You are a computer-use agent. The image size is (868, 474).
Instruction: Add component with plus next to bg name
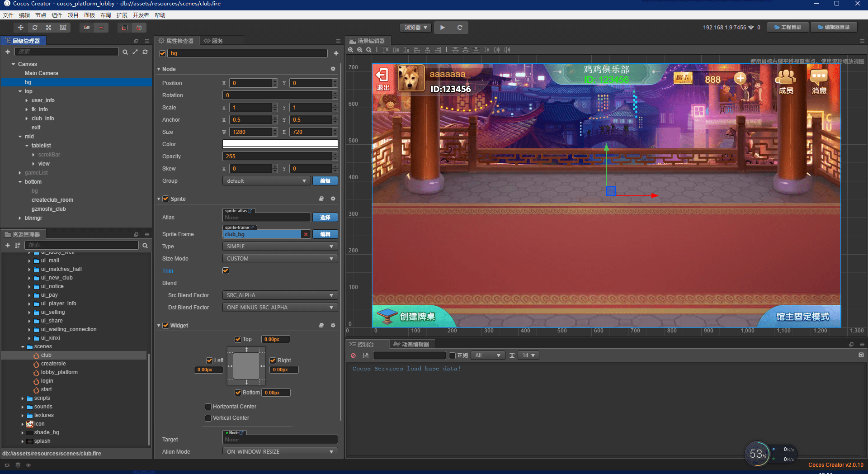[x=336, y=53]
